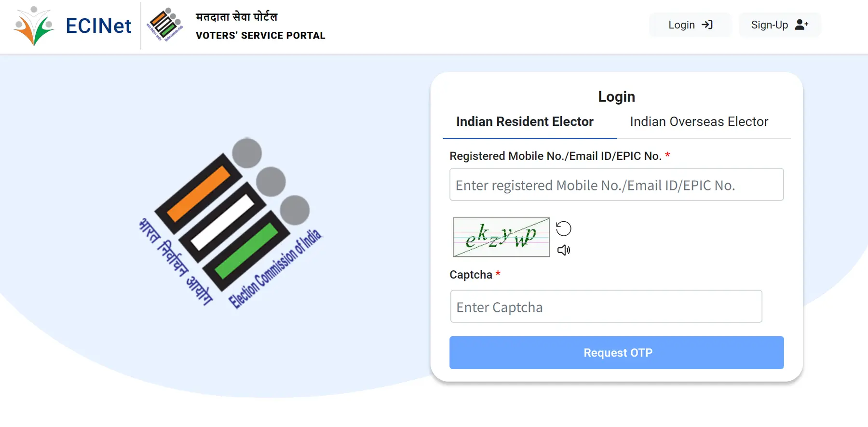Switch to the Indian Overseas Elector tab
The image size is (868, 427).
698,122
